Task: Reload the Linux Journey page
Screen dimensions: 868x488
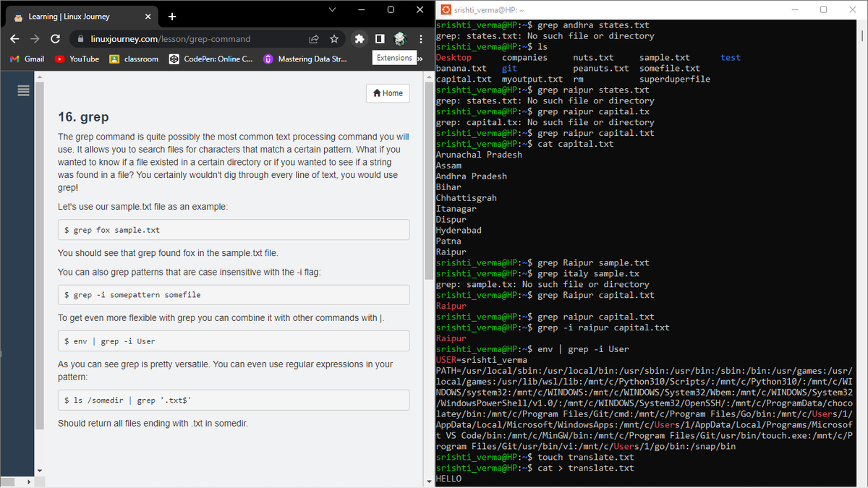Action: (x=55, y=39)
